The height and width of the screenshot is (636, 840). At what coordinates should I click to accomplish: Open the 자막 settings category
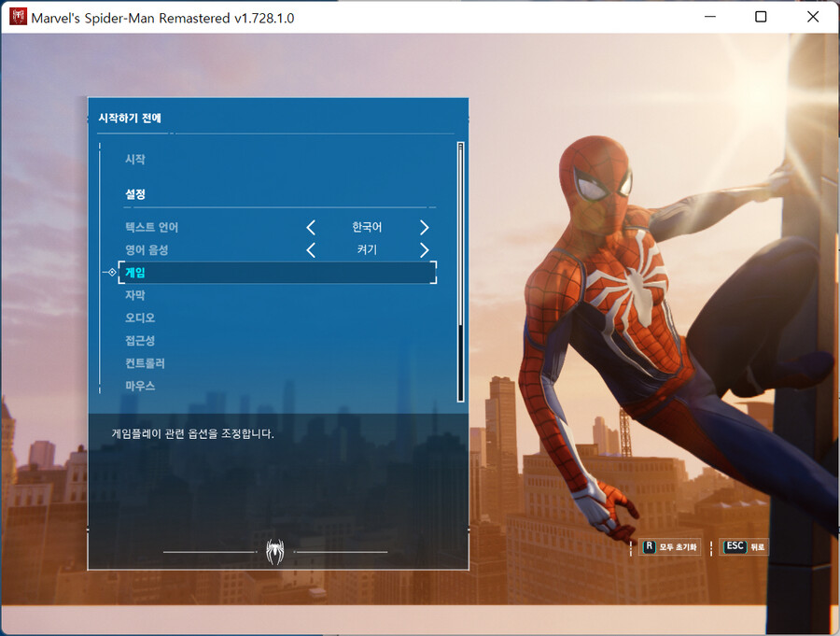click(x=135, y=295)
